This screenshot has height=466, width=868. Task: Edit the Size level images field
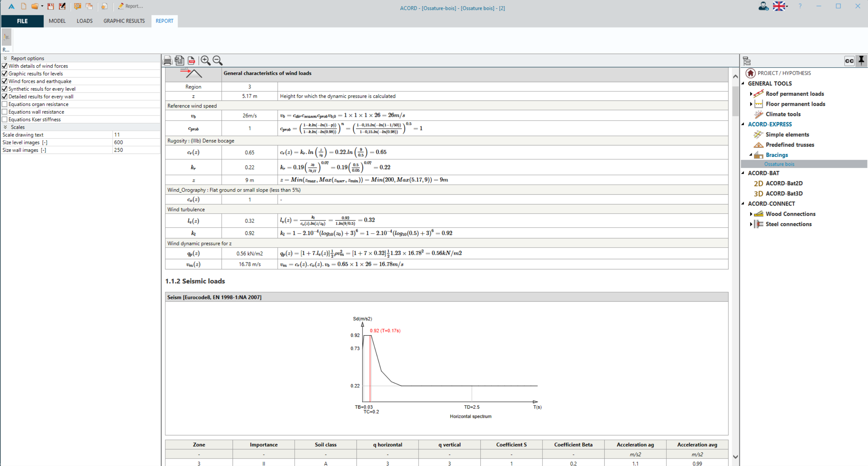[136, 142]
